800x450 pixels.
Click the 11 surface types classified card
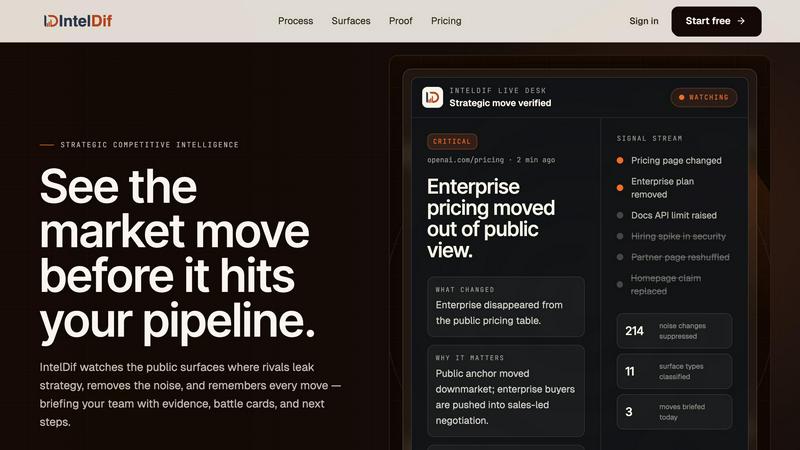674,371
